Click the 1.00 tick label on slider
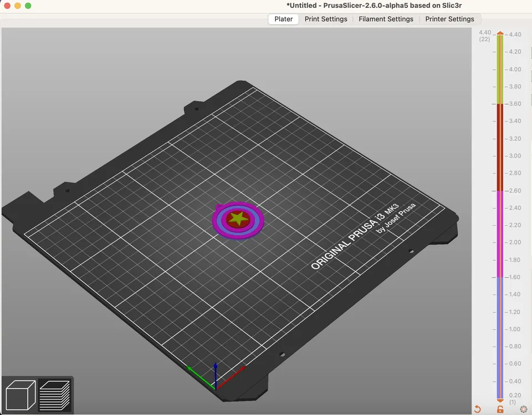 point(514,330)
